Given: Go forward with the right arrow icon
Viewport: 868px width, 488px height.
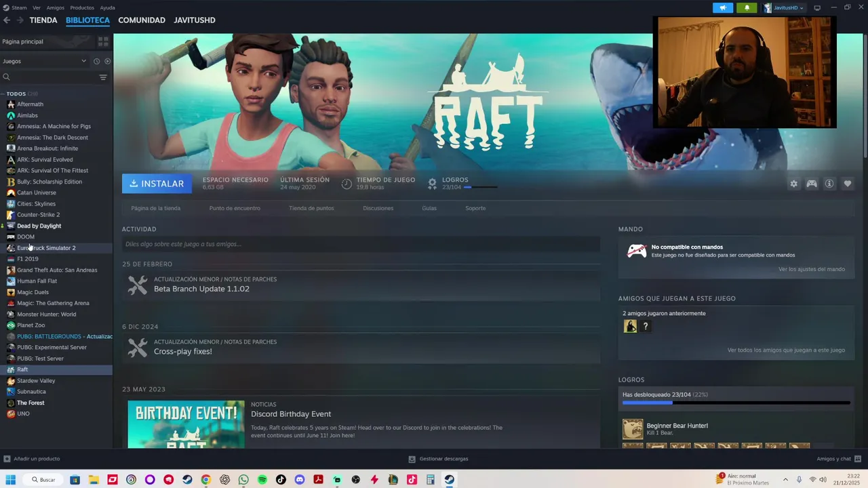Looking at the screenshot, I should [20, 20].
